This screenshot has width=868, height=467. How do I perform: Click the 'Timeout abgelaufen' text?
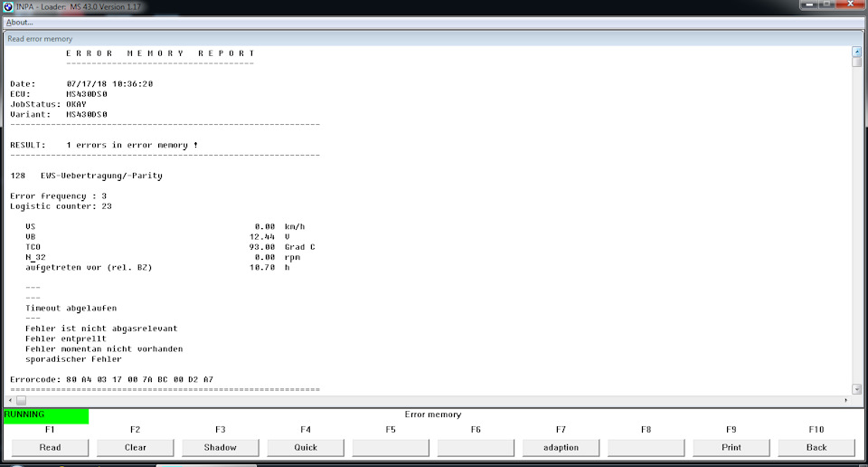pyautogui.click(x=71, y=308)
